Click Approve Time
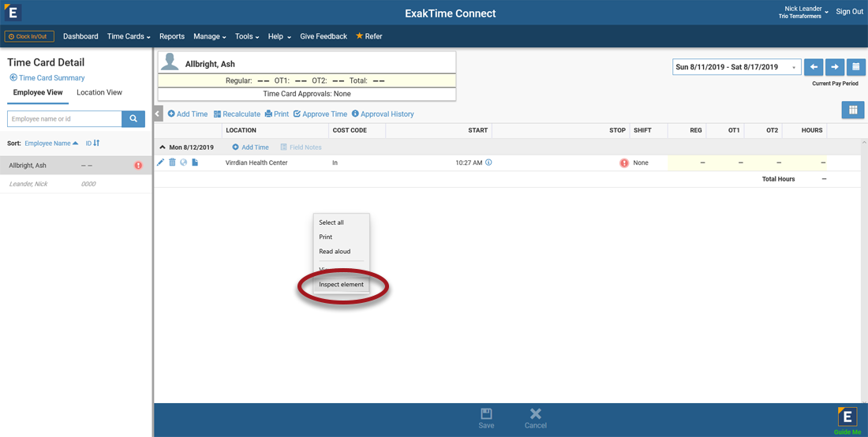 pos(320,114)
